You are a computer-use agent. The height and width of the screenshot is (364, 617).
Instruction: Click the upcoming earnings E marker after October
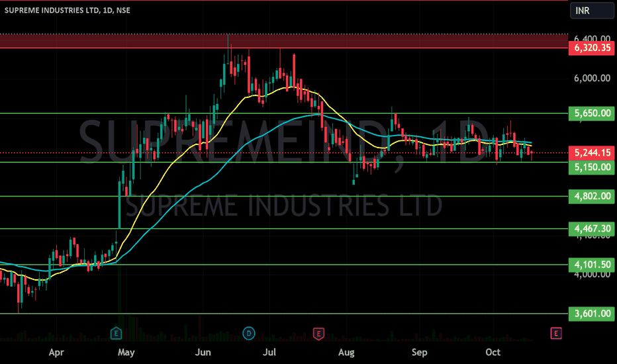pos(555,334)
